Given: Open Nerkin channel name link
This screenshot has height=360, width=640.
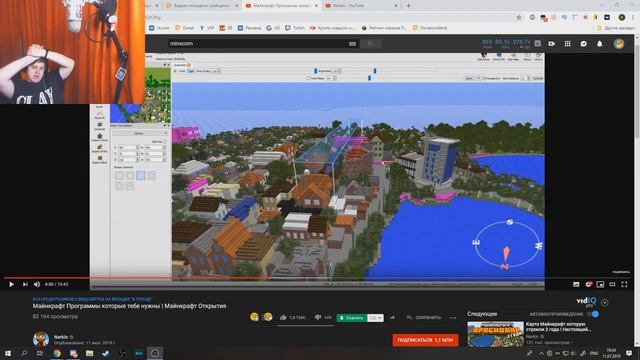Looking at the screenshot, I should point(61,337).
